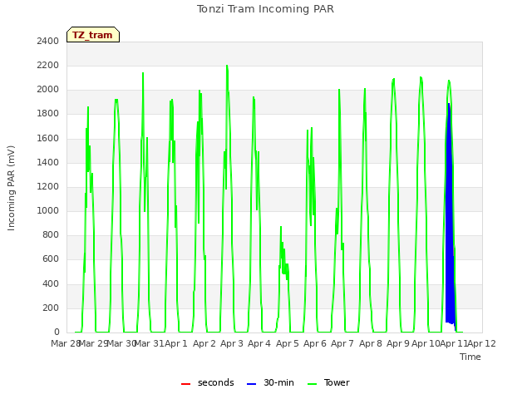Click the green Tower legend swatch
532x399 pixels.
[312, 384]
